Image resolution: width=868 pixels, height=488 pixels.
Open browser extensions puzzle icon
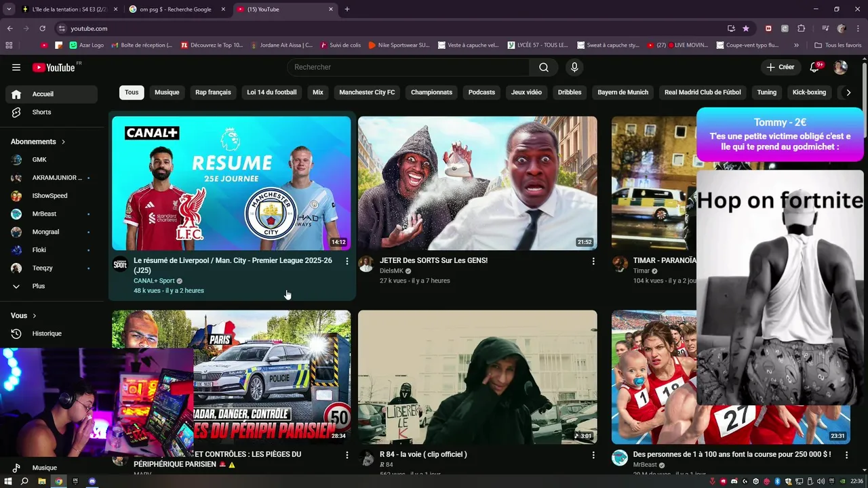pos(801,28)
